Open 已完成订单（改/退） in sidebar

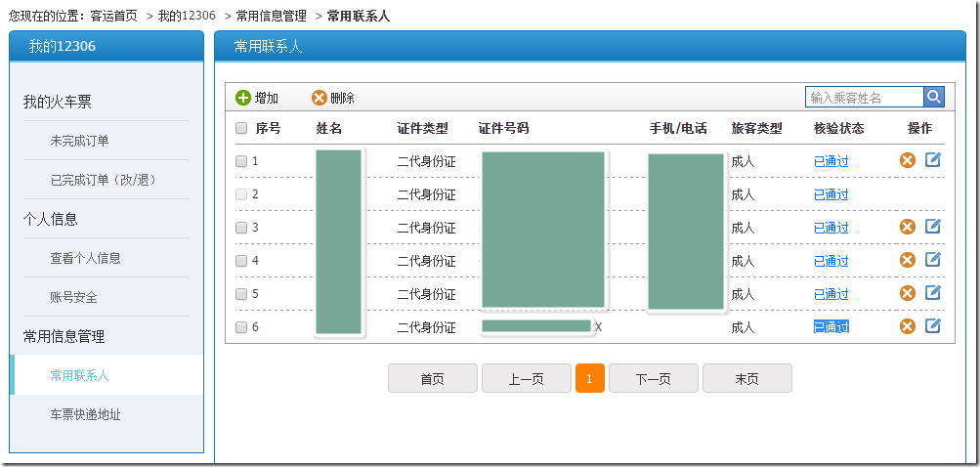(104, 180)
